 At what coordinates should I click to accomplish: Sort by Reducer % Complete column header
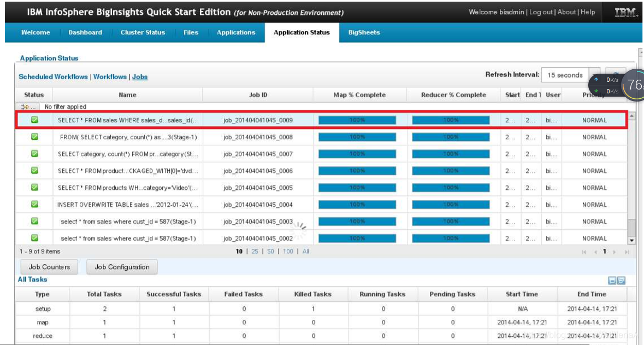coord(453,95)
